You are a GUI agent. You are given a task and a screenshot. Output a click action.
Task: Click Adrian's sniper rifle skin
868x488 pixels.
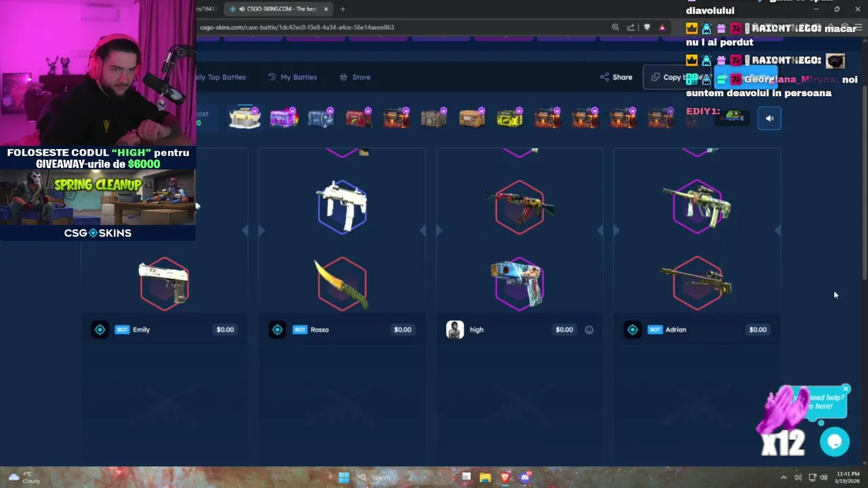(x=697, y=283)
